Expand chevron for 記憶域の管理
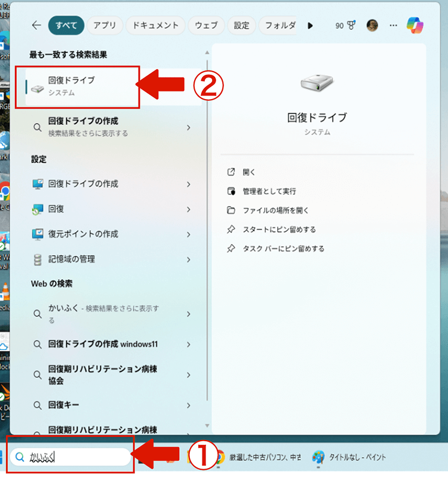 (189, 260)
